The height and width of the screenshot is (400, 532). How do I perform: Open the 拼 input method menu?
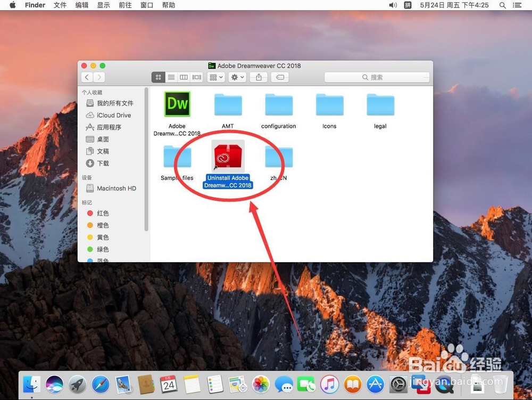coord(408,5)
